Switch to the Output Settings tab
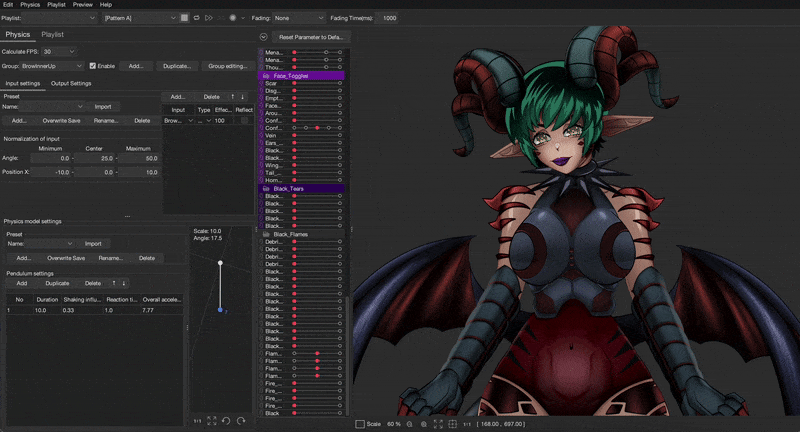Viewport: 800px width, 432px height. pos(71,83)
